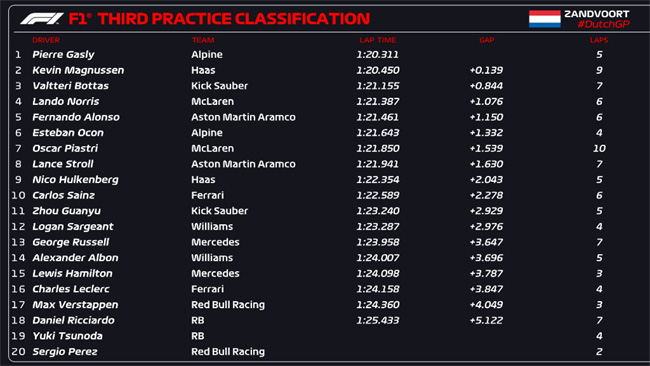Screen dimensions: 650x366
Task: Click Daniel Ricciardo's gap +5.122
Action: pyautogui.click(x=486, y=320)
